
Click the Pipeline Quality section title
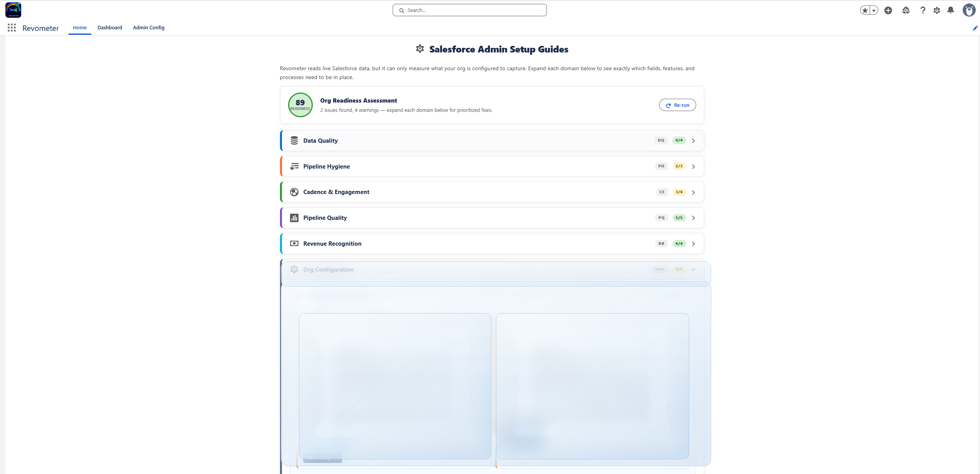click(x=325, y=218)
